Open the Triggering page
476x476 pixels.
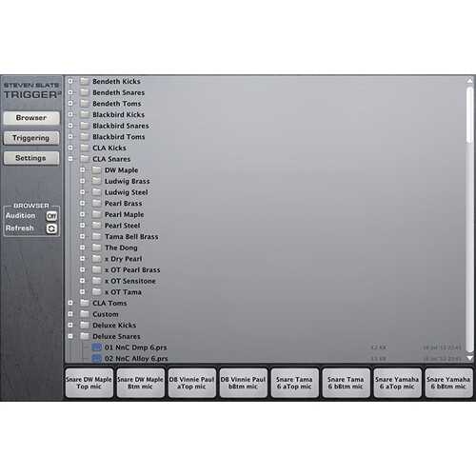pyautogui.click(x=31, y=138)
